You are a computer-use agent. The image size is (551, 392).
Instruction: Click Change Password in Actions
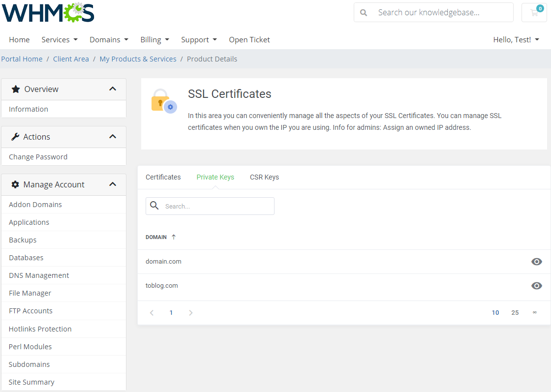pyautogui.click(x=63, y=157)
